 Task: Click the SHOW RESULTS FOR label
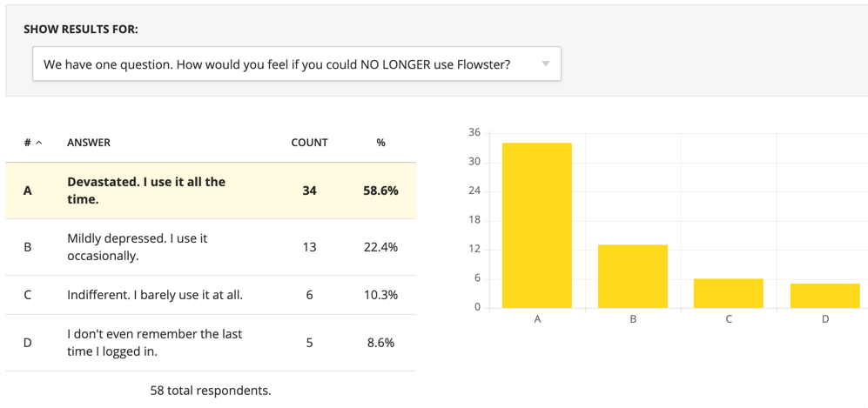[x=81, y=30]
